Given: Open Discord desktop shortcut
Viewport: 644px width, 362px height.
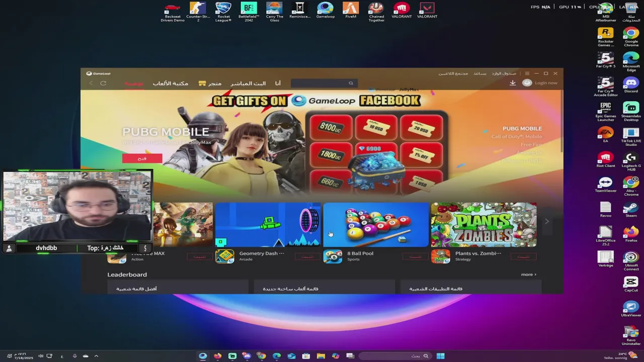Looking at the screenshot, I should (x=631, y=85).
